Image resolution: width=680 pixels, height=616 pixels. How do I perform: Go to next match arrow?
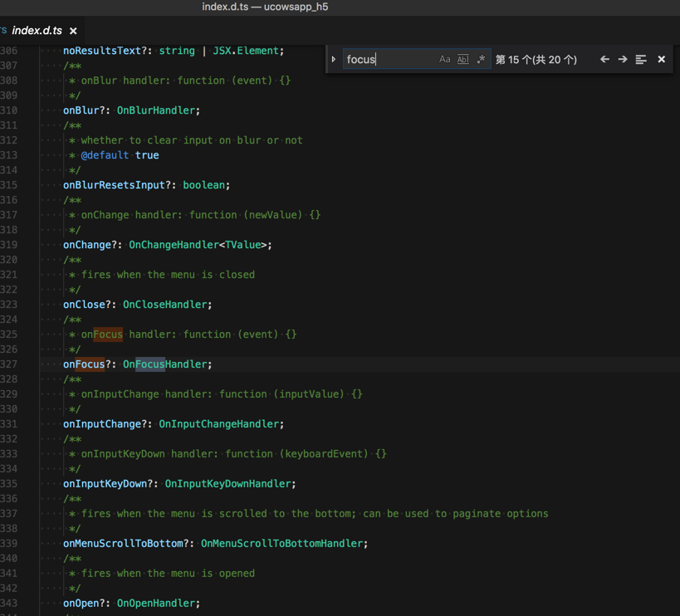click(x=623, y=60)
